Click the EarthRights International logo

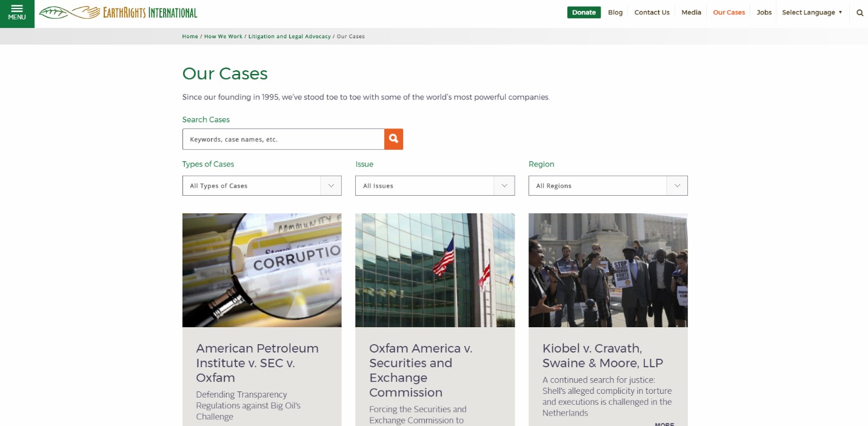click(118, 13)
